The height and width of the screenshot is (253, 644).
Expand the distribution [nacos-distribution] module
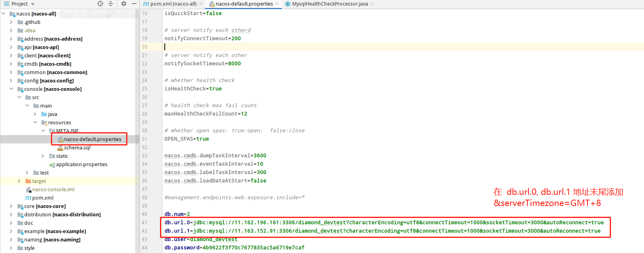click(11, 214)
